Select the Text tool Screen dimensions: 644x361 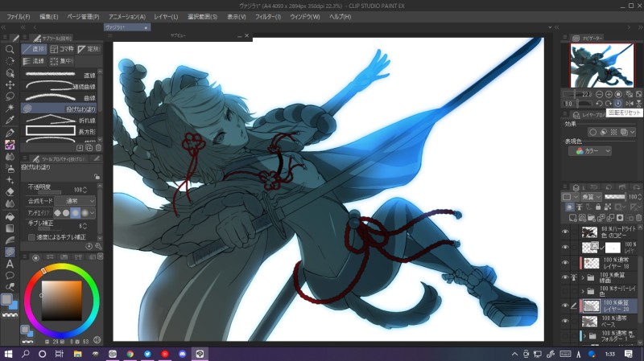pyautogui.click(x=10, y=264)
